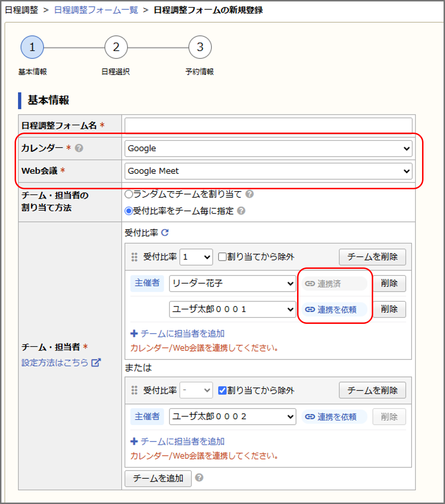Click link icon in ユーザ太郎0001 連携を依頼
Screen dimensions: 445x504
pyautogui.click(x=310, y=309)
